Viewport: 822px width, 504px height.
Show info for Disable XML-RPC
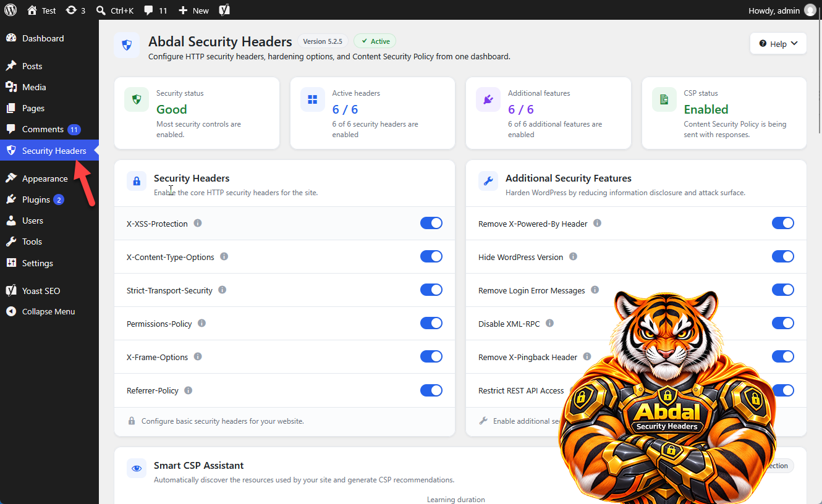click(550, 323)
